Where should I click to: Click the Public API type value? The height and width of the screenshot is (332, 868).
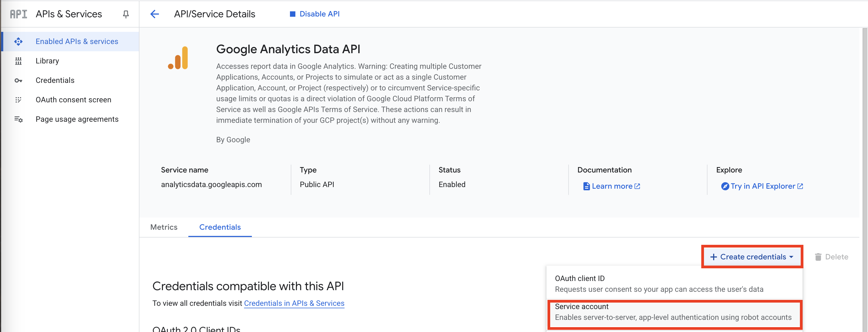[x=317, y=185]
